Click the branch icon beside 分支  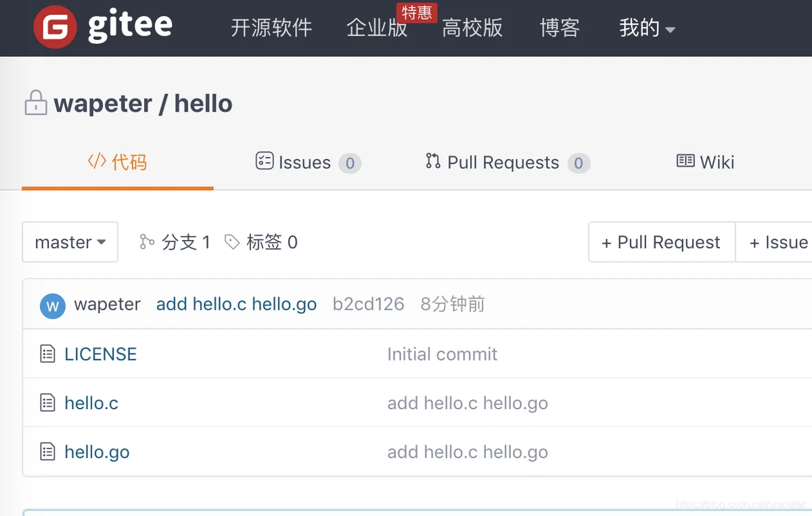click(147, 242)
